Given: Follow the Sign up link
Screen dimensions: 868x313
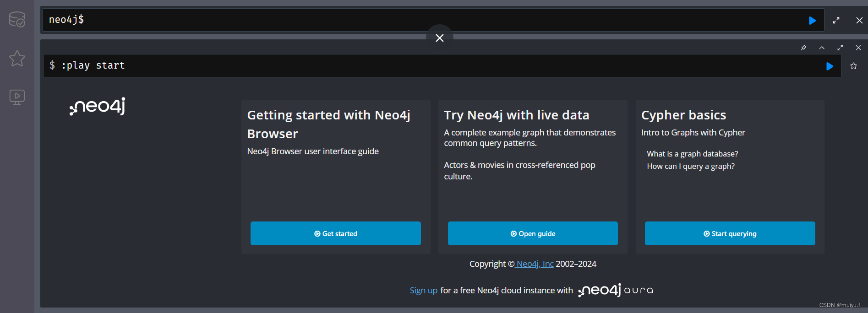Looking at the screenshot, I should [x=424, y=291].
